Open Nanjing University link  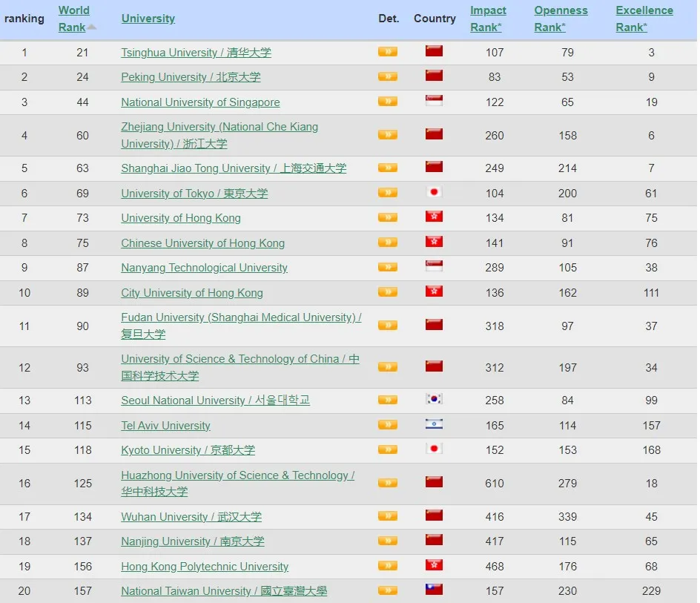pyautogui.click(x=192, y=541)
